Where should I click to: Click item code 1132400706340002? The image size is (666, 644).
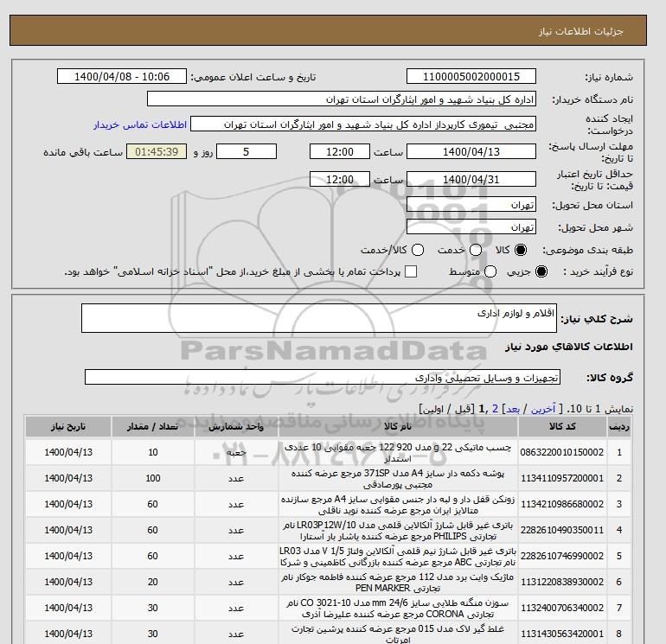[562, 608]
